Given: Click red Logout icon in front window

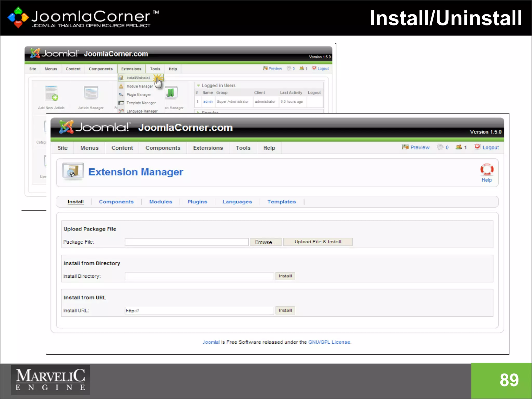Looking at the screenshot, I should (477, 147).
